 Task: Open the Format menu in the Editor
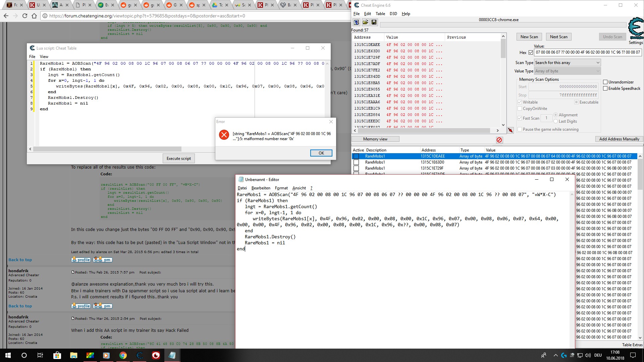(x=281, y=188)
